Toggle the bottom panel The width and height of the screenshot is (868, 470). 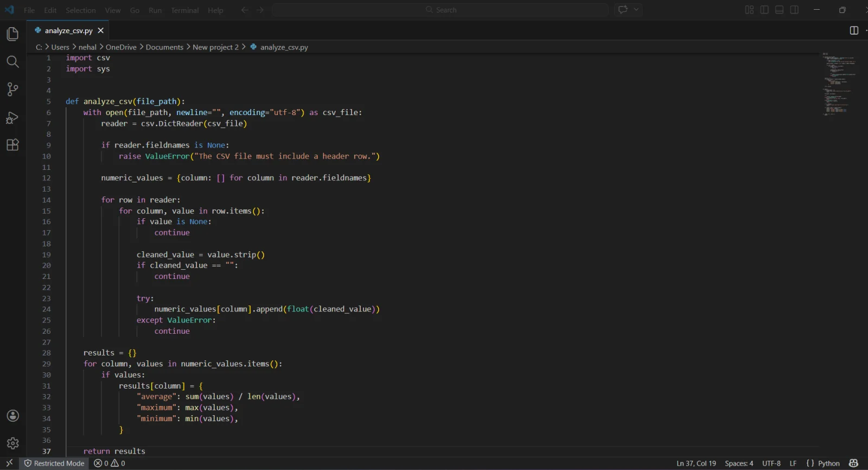pyautogui.click(x=779, y=10)
